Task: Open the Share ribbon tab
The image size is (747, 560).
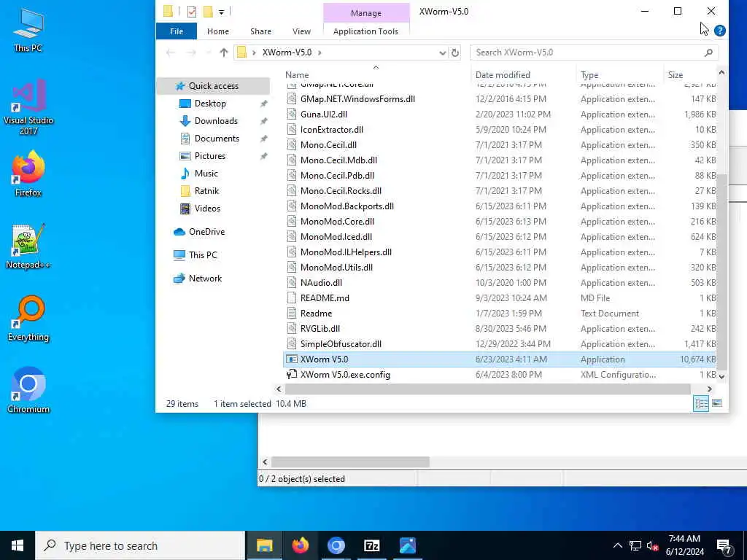Action: pyautogui.click(x=260, y=31)
